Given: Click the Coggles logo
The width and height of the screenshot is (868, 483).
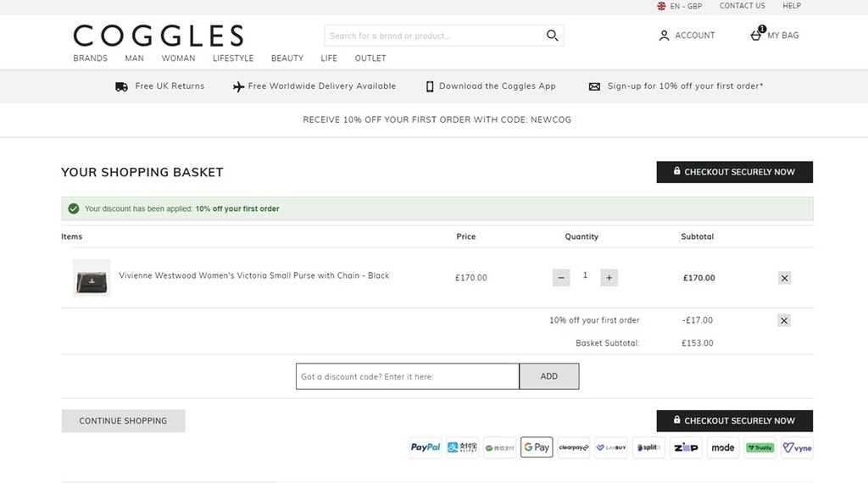Looking at the screenshot, I should [x=159, y=36].
